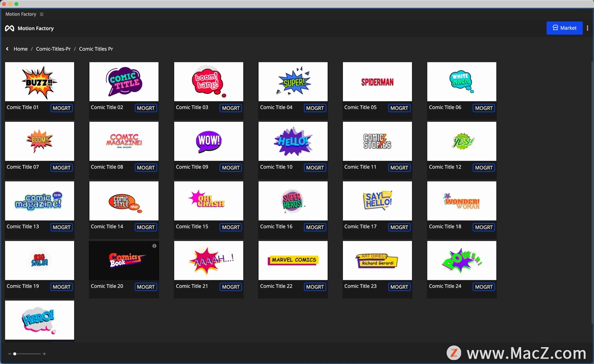
Task: Select the Comic Titles Pr breadcrumb
Action: coord(96,49)
